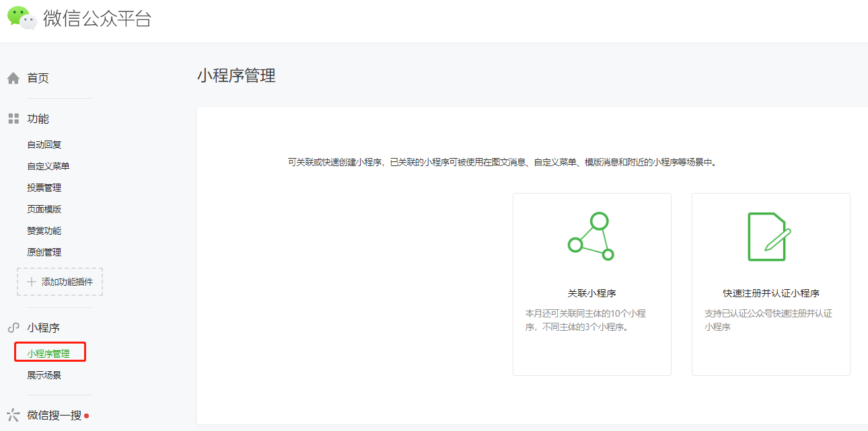Viewport: 868px width, 431px height.
Task: Click the red notification dot beside 微信搜一搜
Action: pyautogui.click(x=86, y=416)
